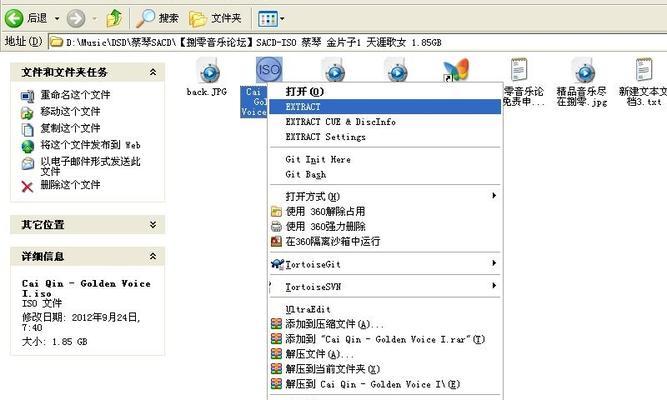This screenshot has height=400, width=667.
Task: Click 删除这个文件 task link
Action: pos(70,185)
